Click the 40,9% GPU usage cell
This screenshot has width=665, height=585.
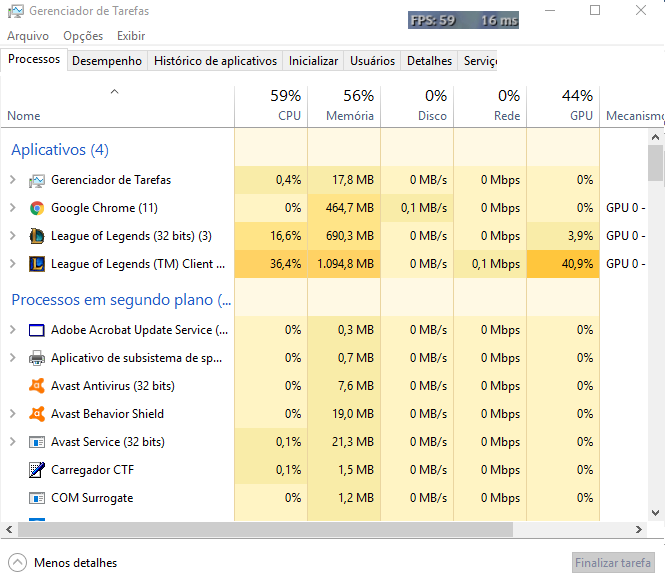pyautogui.click(x=563, y=264)
